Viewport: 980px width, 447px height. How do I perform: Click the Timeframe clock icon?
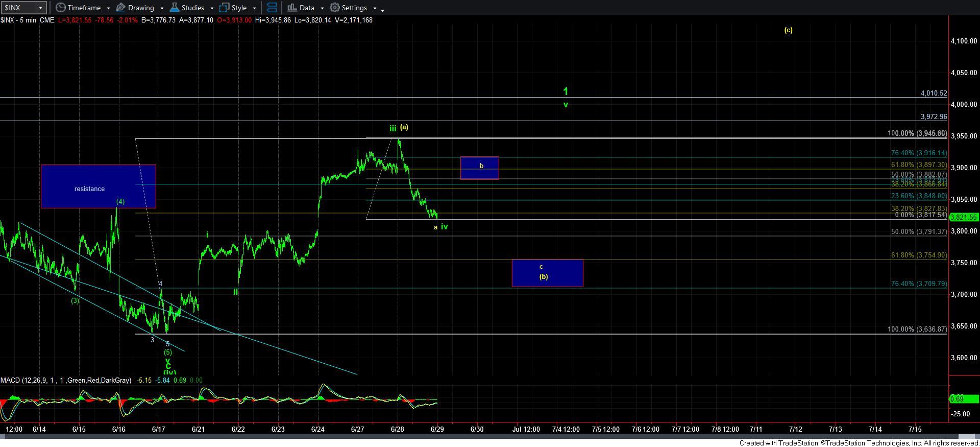(x=61, y=8)
